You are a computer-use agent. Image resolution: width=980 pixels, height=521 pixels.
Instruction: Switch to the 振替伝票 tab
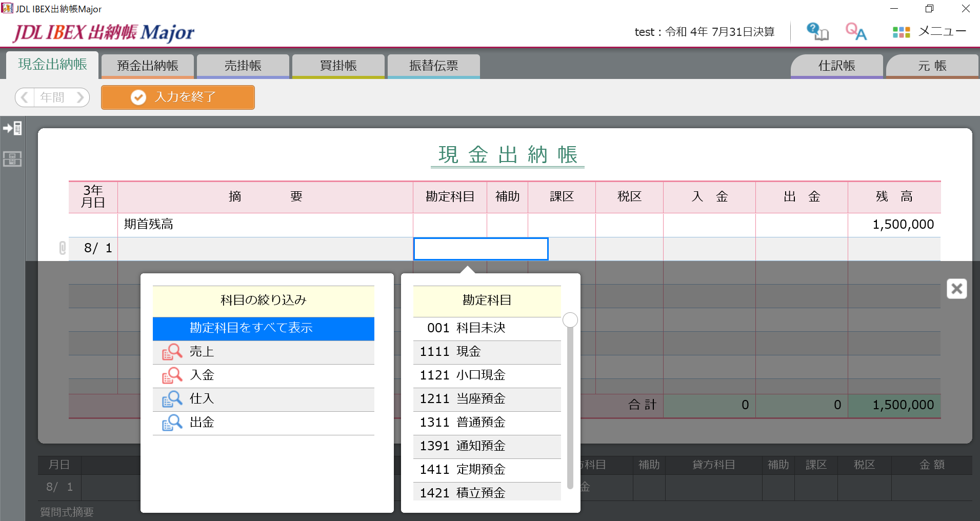pyautogui.click(x=434, y=66)
